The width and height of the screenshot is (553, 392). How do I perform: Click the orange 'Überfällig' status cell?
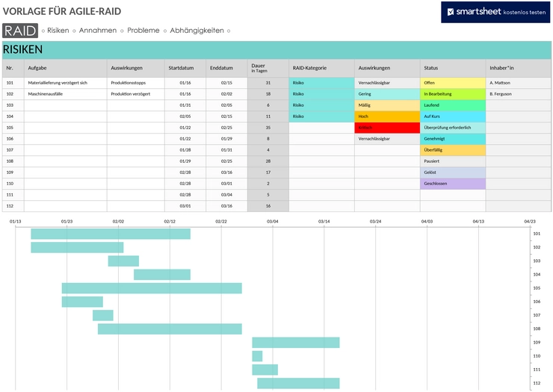tap(453, 150)
